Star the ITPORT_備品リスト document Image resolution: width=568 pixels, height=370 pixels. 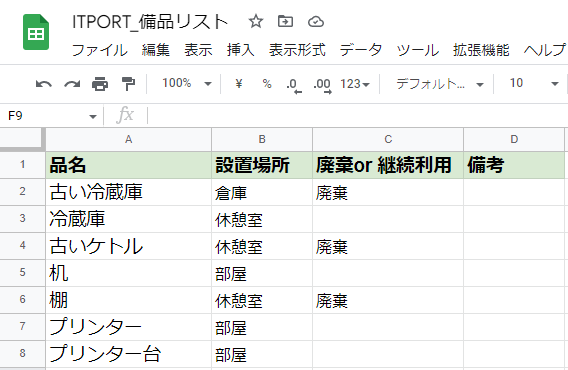click(256, 21)
